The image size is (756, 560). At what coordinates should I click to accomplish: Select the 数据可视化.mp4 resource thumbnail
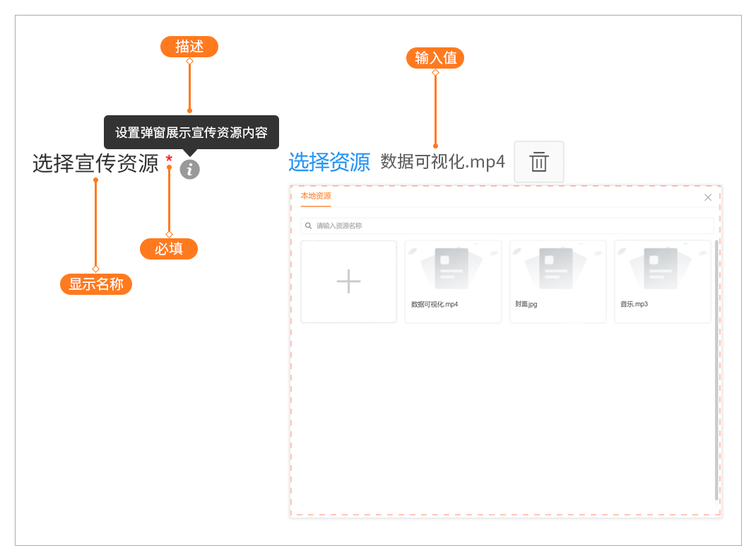click(453, 269)
